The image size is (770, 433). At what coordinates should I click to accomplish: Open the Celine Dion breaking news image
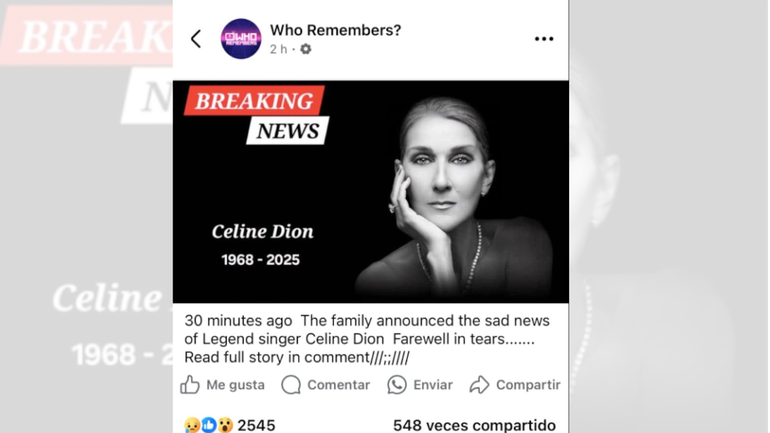[370, 191]
